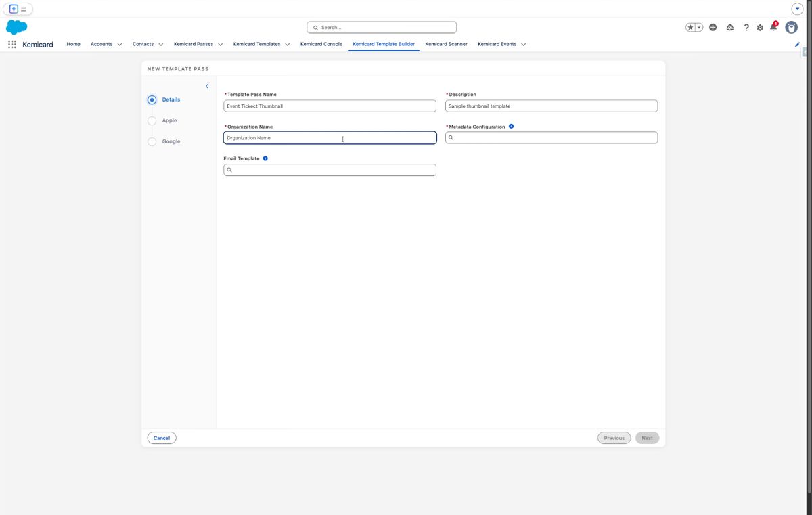Click the Previous button

click(x=614, y=438)
